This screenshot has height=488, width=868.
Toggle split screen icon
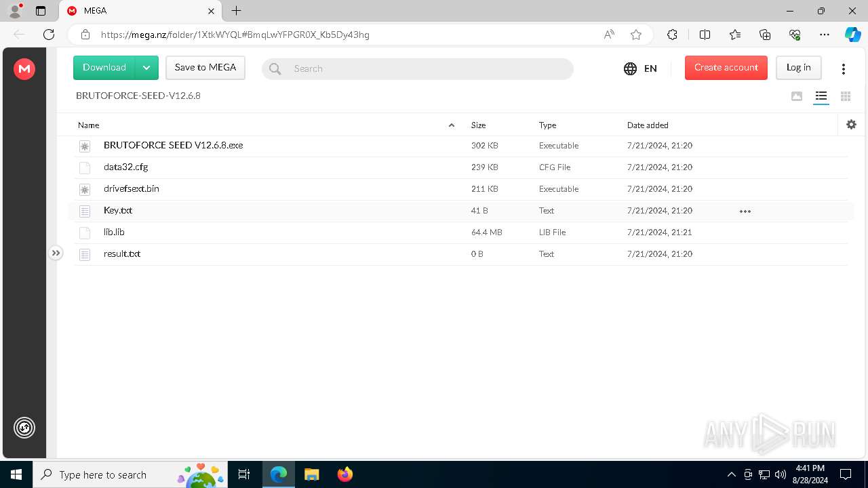coord(705,35)
